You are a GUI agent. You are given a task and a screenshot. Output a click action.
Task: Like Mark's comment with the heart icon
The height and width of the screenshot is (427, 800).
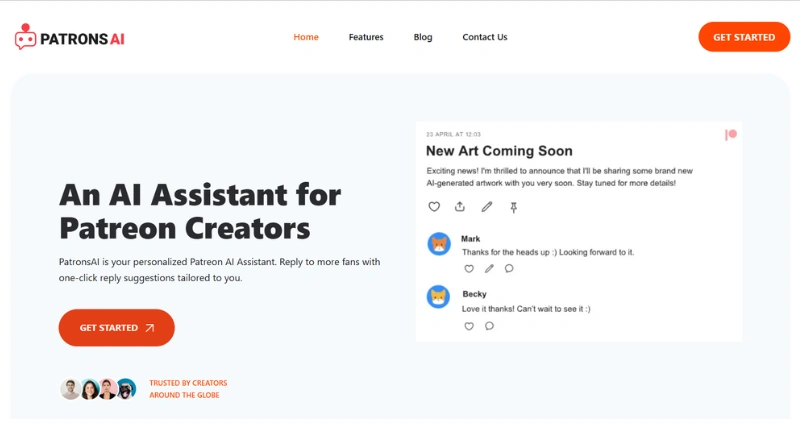[469, 269]
